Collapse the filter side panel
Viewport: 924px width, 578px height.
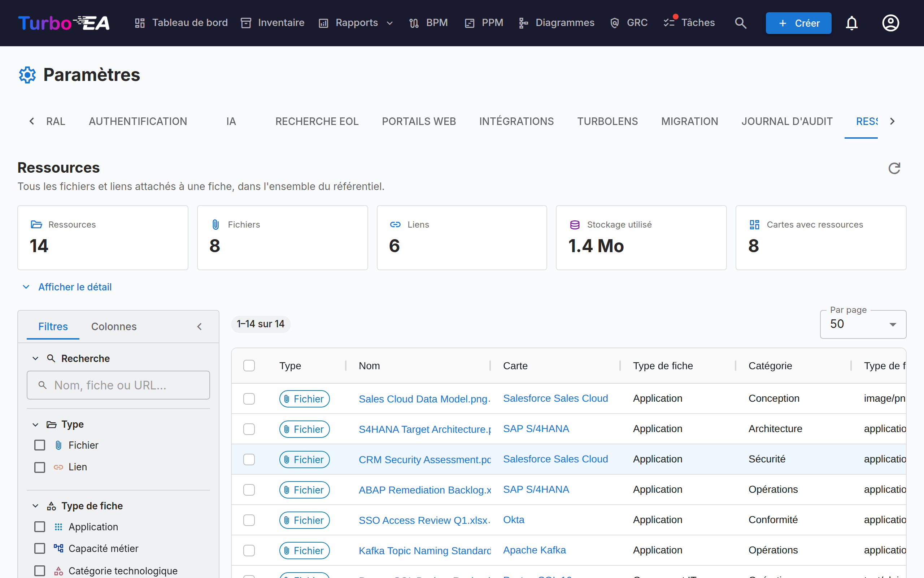[x=199, y=327]
